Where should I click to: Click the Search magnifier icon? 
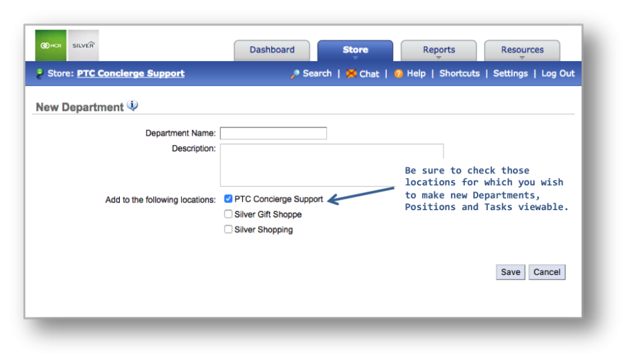coord(295,74)
